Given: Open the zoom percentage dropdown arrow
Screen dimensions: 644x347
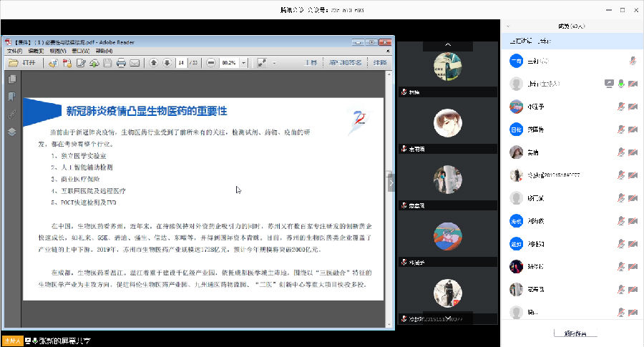Looking at the screenshot, I should tap(244, 63).
